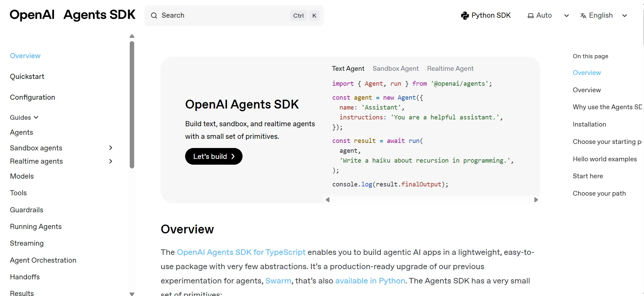Switch to the Sandbox Agent tab
644x296 pixels.
tap(396, 68)
